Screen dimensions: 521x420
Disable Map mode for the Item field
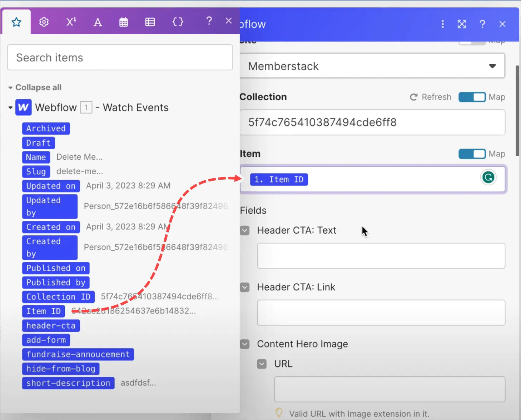pos(472,154)
